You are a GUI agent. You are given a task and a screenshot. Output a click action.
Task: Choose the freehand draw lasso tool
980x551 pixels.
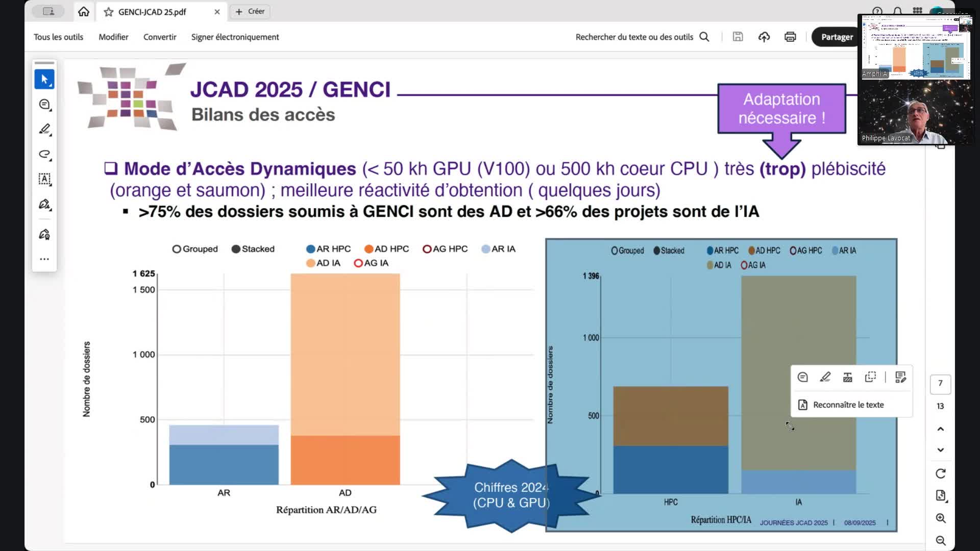point(44,154)
